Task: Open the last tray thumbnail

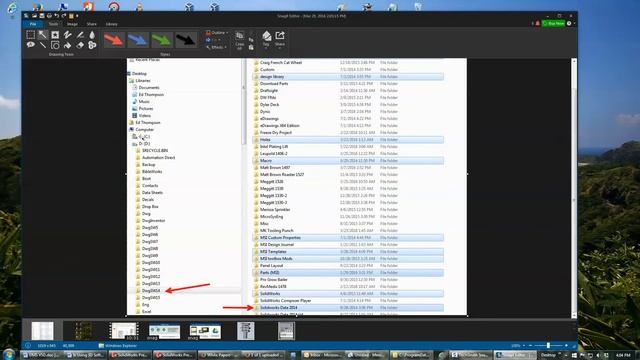Action: click(286, 331)
